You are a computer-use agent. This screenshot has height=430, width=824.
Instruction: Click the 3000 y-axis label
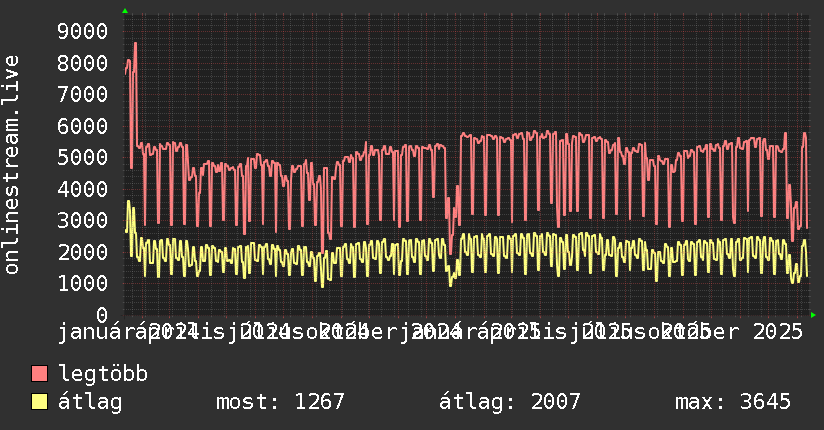[83, 220]
